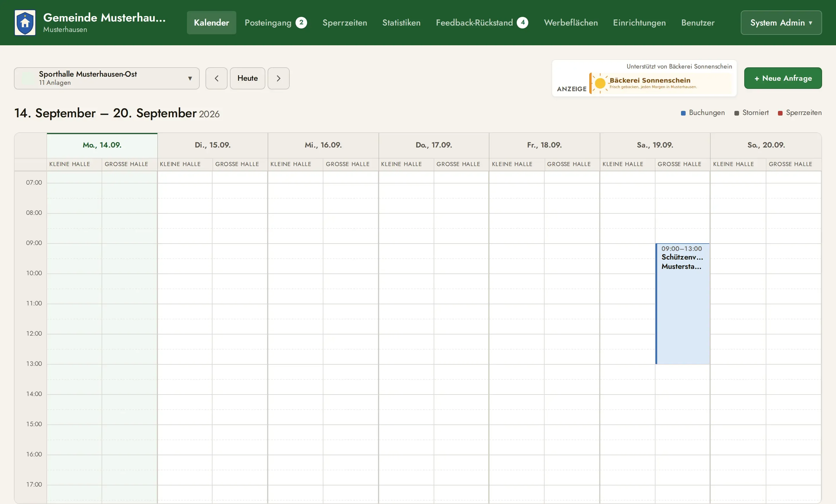Screen dimensions: 836x504
Task: Select the So., 20.09. day header
Action: (x=766, y=145)
